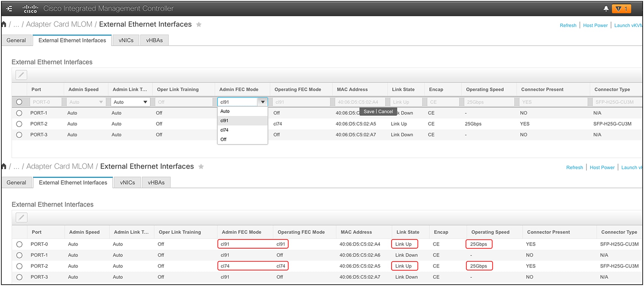Open vNICs tab in upper panel
Image resolution: width=644 pixels, height=286 pixels.
[126, 40]
